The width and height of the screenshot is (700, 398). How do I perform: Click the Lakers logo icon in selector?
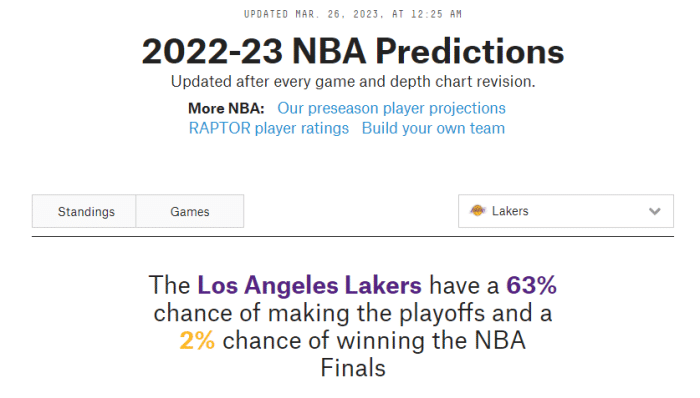click(477, 211)
